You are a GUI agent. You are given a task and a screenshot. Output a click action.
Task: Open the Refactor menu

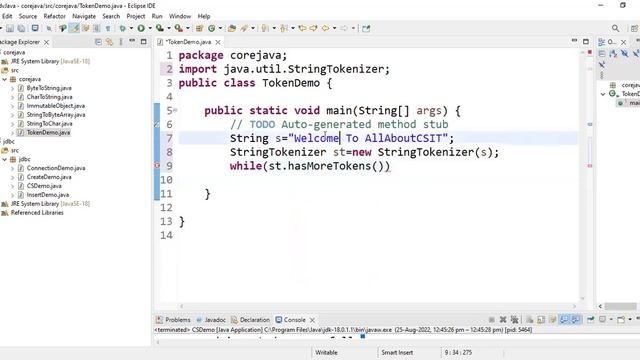click(54, 16)
